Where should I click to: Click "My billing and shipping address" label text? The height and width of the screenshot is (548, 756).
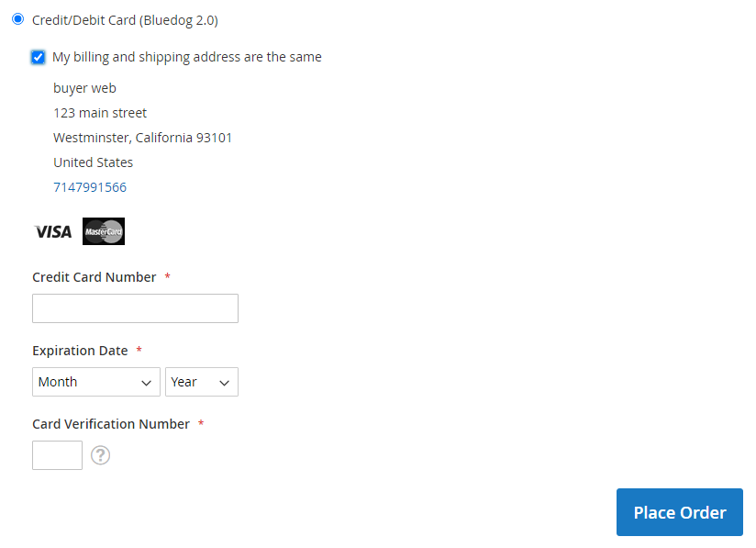point(186,57)
